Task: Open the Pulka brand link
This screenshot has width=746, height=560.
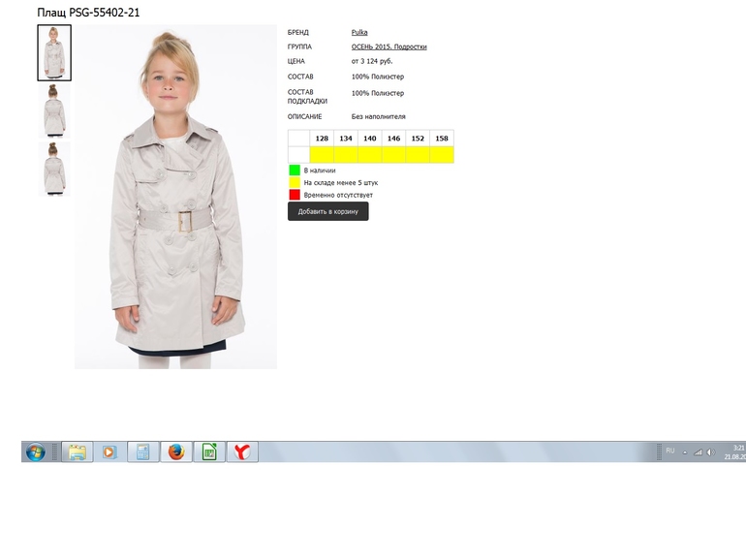Action: pyautogui.click(x=359, y=33)
